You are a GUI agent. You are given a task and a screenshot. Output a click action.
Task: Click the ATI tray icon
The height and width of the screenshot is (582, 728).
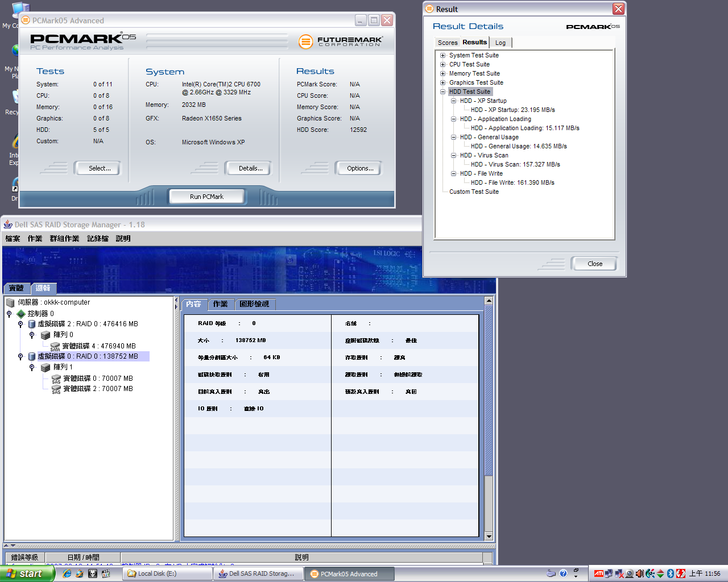point(599,573)
